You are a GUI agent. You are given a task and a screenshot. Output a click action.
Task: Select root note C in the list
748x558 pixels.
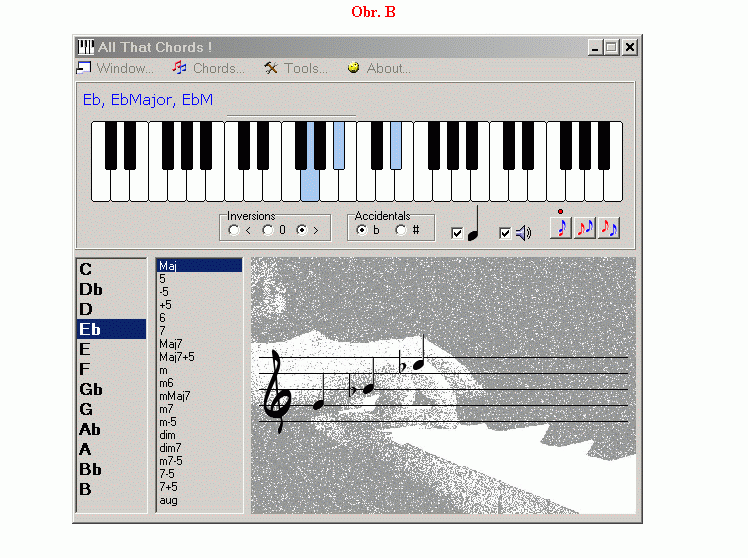coord(112,269)
